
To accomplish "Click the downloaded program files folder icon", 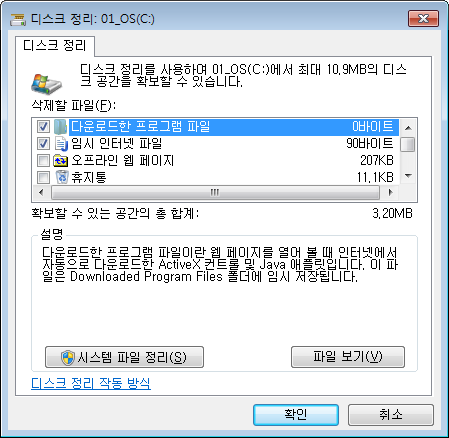I will (x=61, y=127).
